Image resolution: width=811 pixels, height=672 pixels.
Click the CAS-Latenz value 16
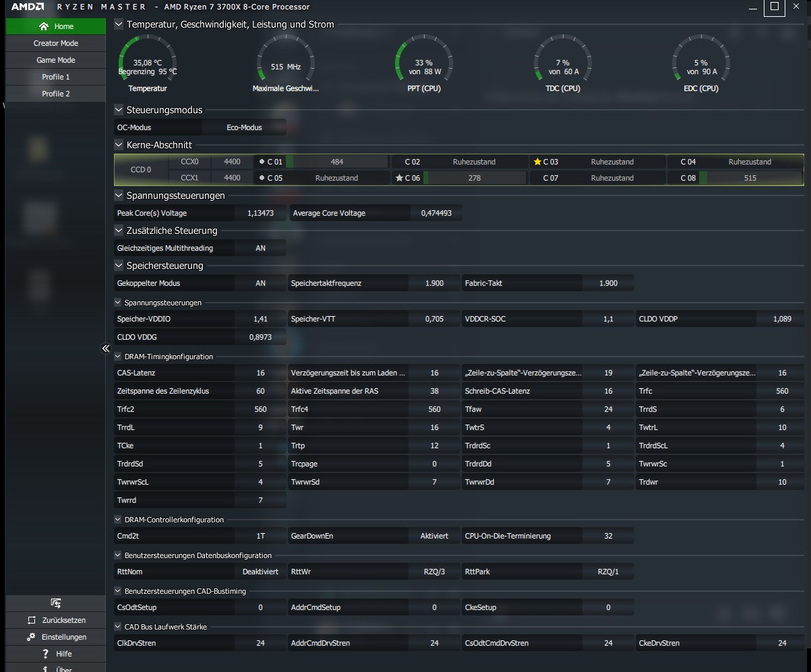click(260, 373)
